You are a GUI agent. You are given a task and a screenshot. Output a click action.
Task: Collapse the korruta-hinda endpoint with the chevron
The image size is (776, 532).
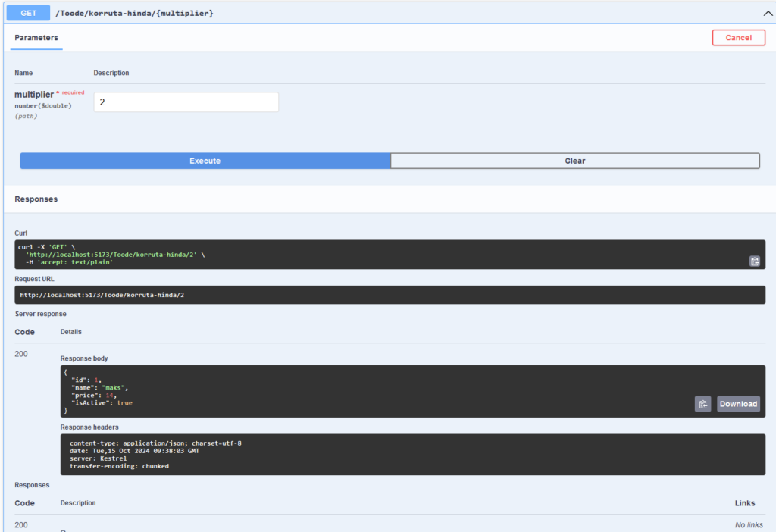(x=768, y=14)
